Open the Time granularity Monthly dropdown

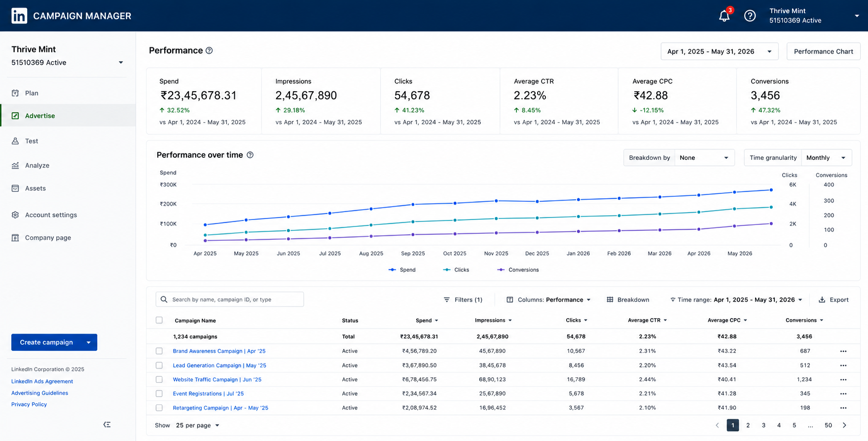(x=827, y=158)
